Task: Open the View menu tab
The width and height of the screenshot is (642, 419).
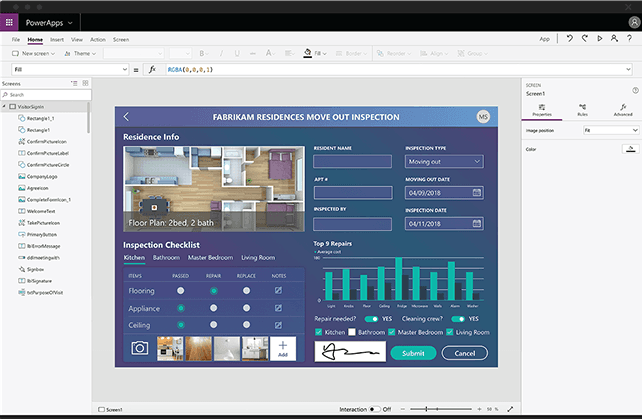Action: [x=77, y=39]
